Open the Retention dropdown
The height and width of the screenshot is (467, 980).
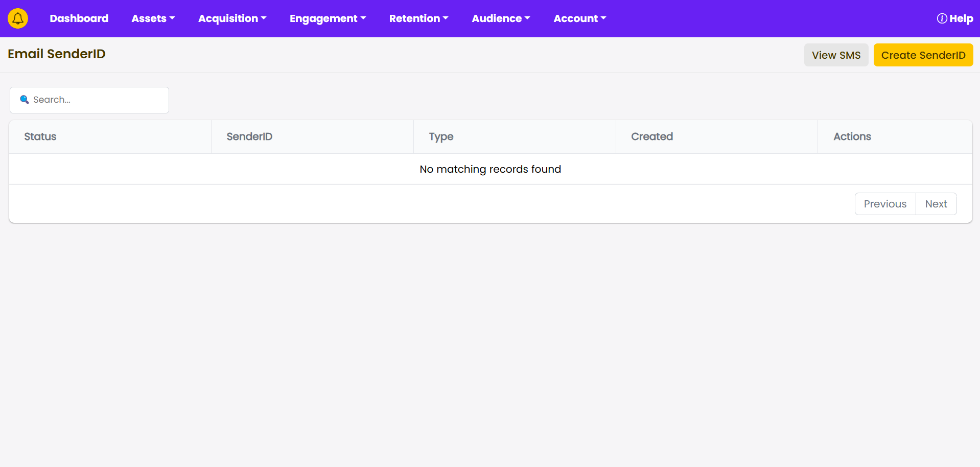click(418, 18)
